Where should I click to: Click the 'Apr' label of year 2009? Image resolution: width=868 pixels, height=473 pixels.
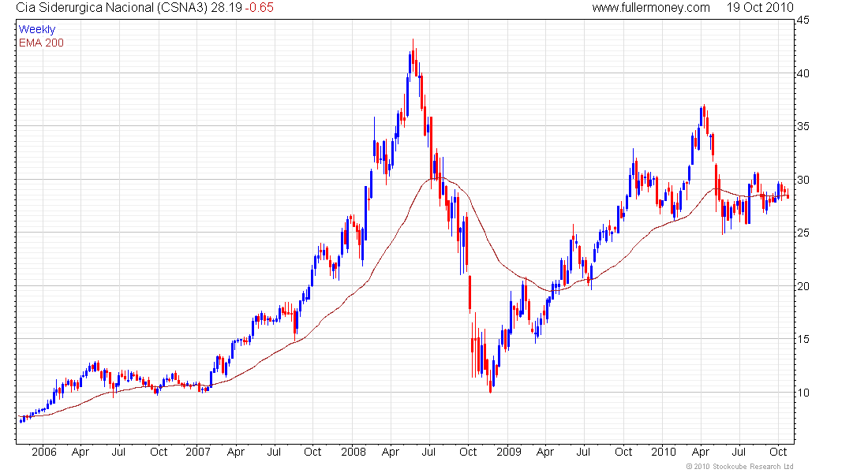coord(544,453)
